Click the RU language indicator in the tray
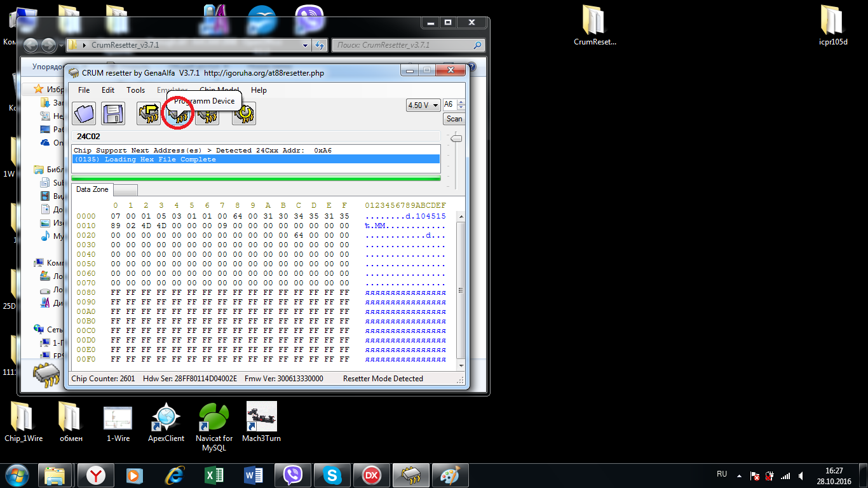This screenshot has height=488, width=868. (x=722, y=474)
